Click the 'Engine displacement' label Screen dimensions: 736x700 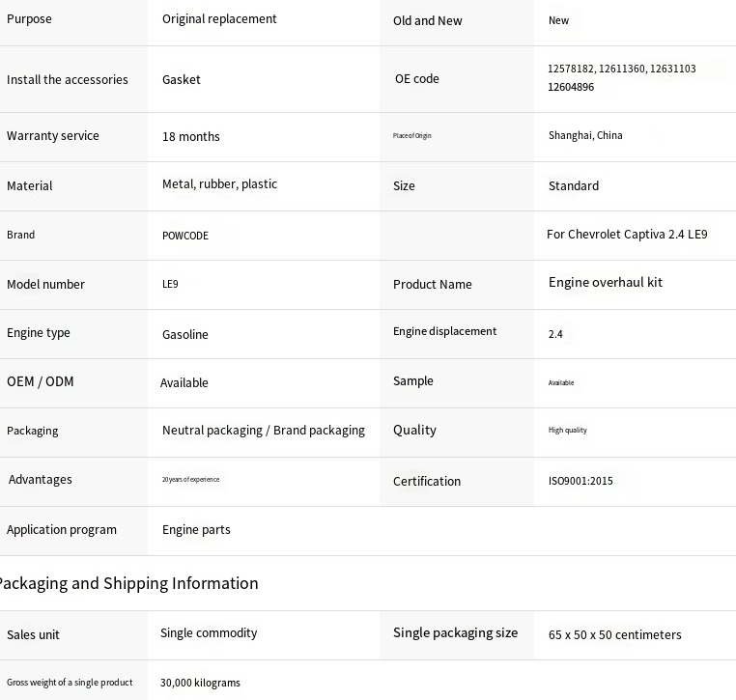pyautogui.click(x=444, y=331)
